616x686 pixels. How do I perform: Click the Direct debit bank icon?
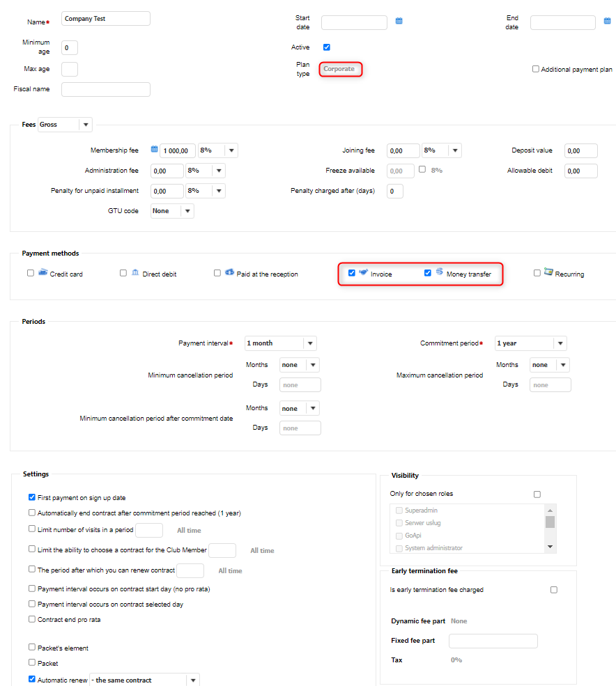point(134,272)
